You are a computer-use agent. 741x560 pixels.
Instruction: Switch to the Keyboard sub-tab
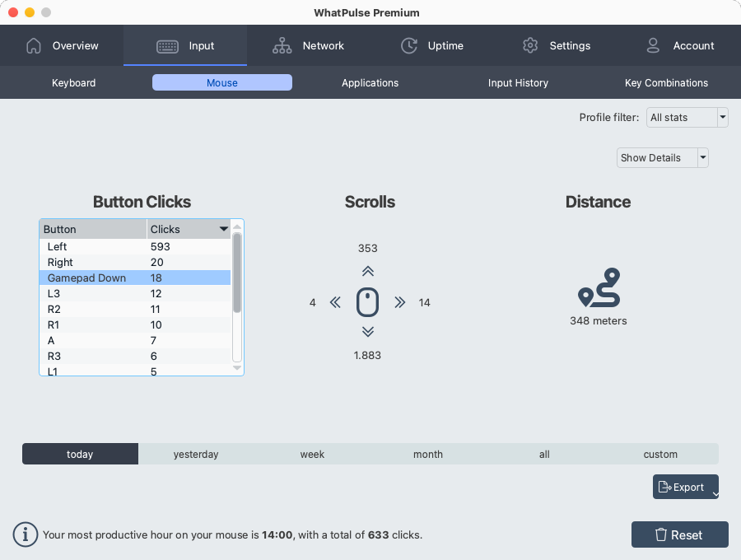click(73, 82)
